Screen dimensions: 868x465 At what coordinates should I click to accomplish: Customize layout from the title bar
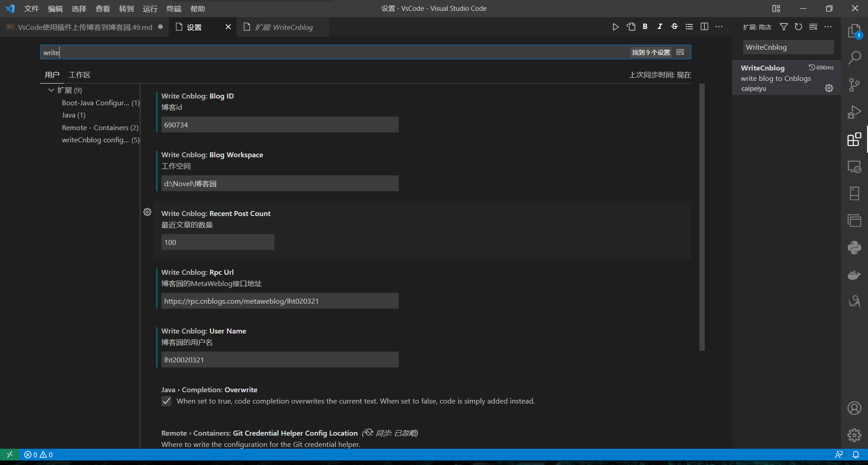pyautogui.click(x=776, y=9)
